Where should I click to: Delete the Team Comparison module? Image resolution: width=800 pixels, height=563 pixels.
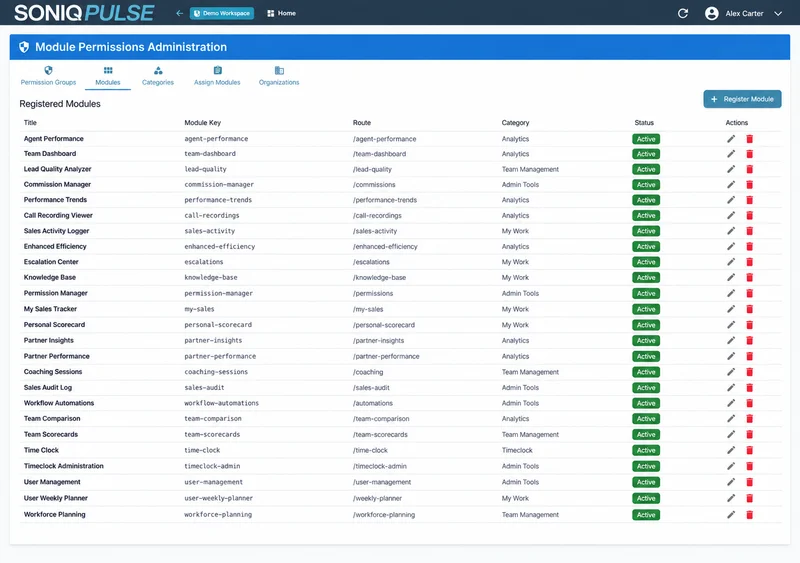(x=749, y=419)
